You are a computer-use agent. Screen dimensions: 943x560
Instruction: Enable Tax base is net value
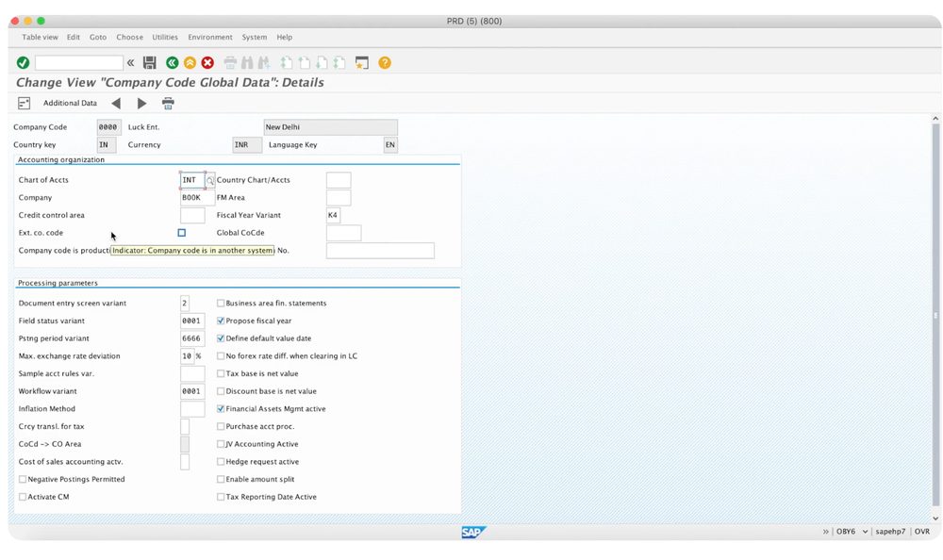tap(221, 373)
